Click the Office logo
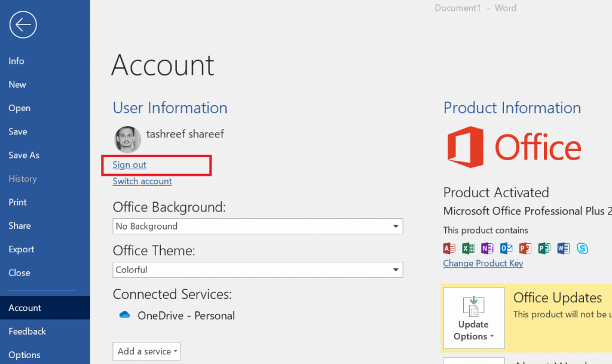The height and width of the screenshot is (364, 612). point(513,147)
